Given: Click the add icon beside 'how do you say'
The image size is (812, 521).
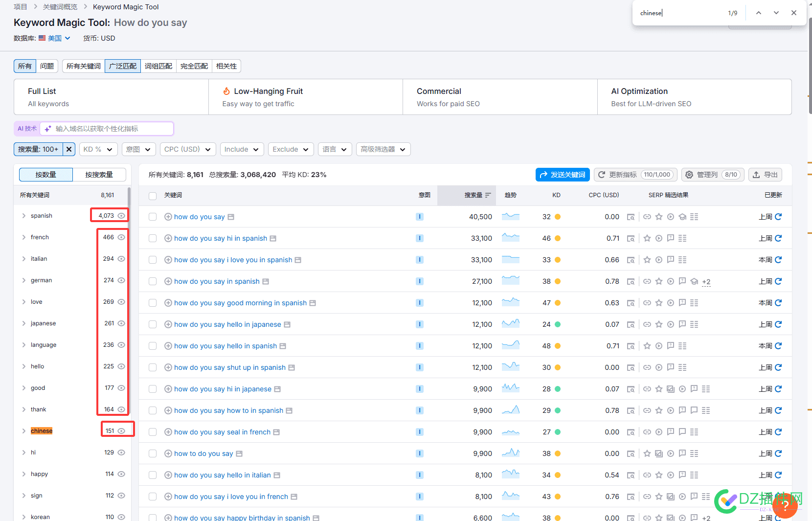Looking at the screenshot, I should tap(168, 217).
